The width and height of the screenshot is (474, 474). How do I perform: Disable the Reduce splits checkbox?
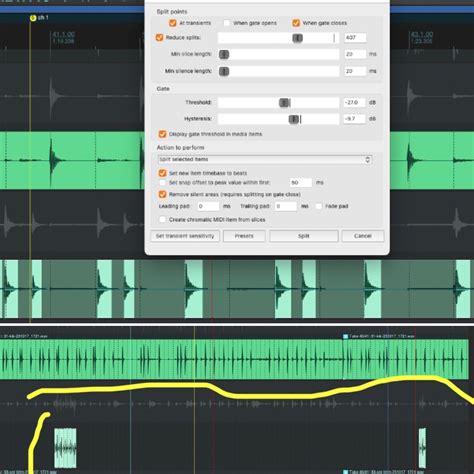click(x=159, y=37)
